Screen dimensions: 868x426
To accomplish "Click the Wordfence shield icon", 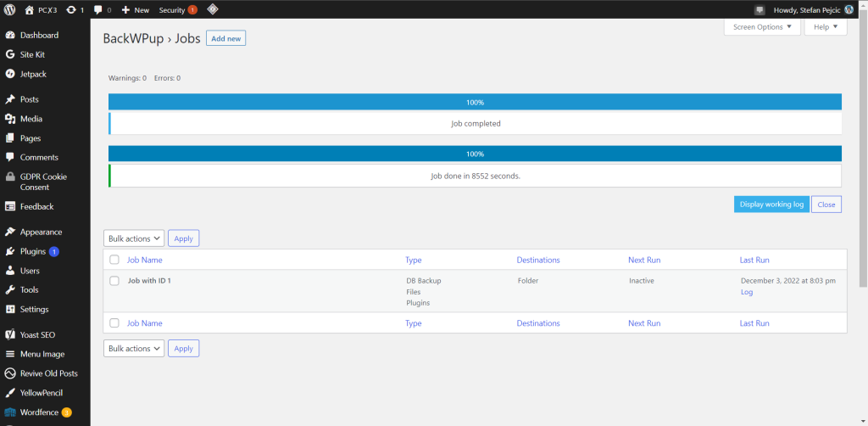I will (x=10, y=412).
